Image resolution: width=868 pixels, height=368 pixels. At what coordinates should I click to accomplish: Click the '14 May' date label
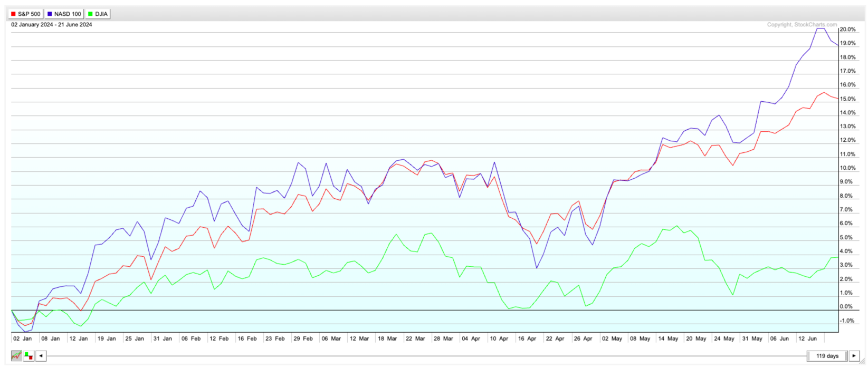click(668, 338)
